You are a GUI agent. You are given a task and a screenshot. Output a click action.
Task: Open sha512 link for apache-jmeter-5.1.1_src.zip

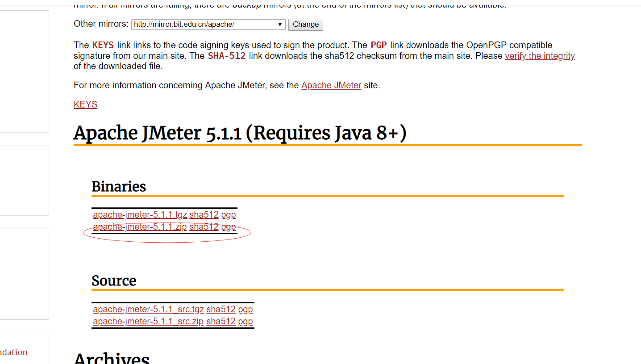pyautogui.click(x=221, y=321)
